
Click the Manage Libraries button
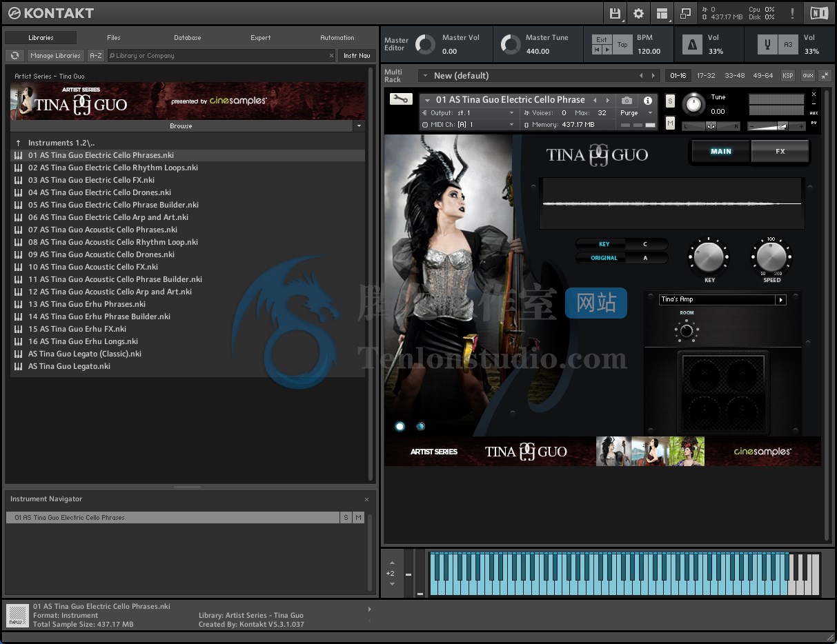click(x=55, y=56)
